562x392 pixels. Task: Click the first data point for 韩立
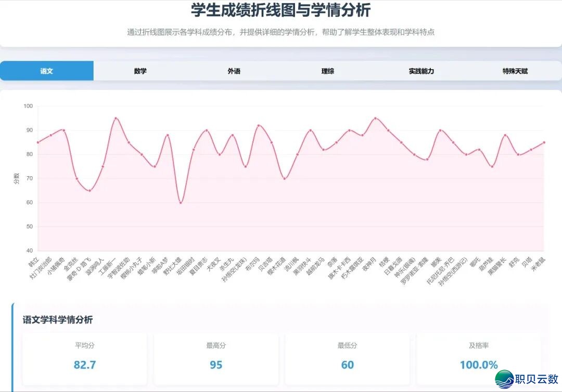point(37,141)
